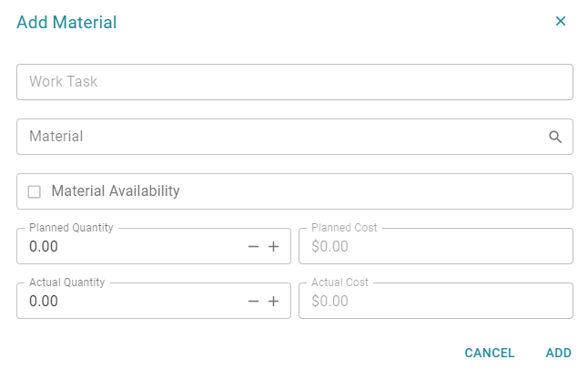Image resolution: width=588 pixels, height=370 pixels.
Task: Tick the Material Availability checkbox
Action: pyautogui.click(x=34, y=191)
